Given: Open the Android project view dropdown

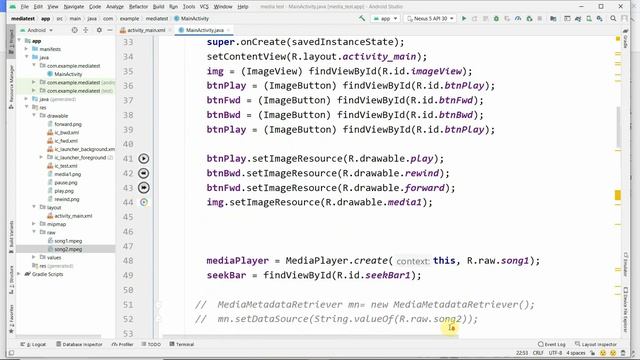Looking at the screenshot, I should click(36, 30).
